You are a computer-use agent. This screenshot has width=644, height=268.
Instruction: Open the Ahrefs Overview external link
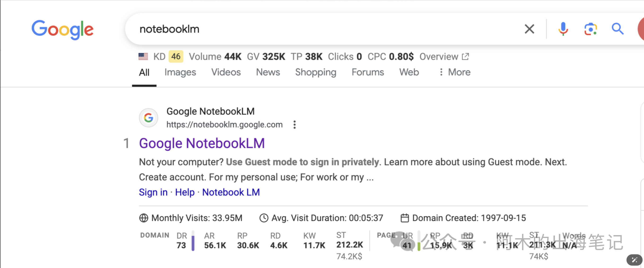click(444, 57)
